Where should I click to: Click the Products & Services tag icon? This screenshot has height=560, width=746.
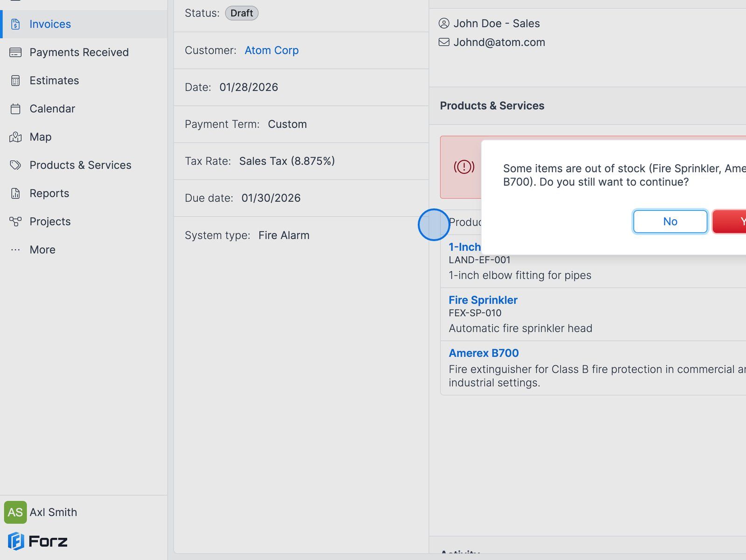pyautogui.click(x=15, y=165)
